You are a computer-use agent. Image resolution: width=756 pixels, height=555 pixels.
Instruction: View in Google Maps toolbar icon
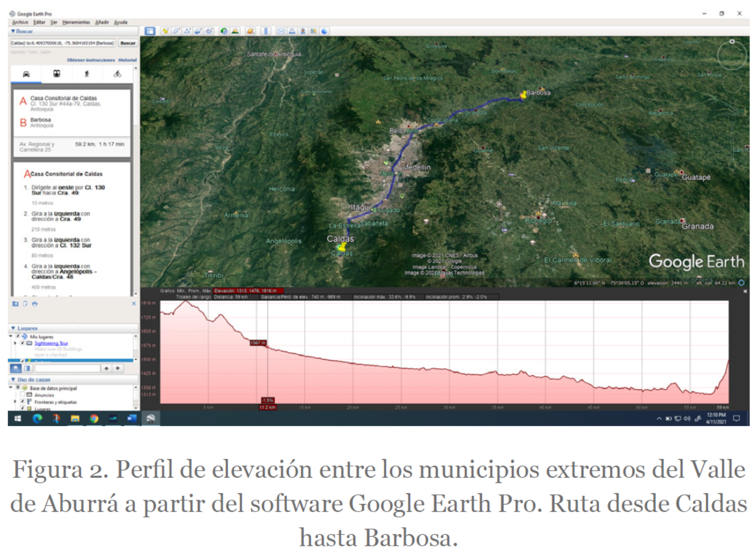pyautogui.click(x=313, y=31)
